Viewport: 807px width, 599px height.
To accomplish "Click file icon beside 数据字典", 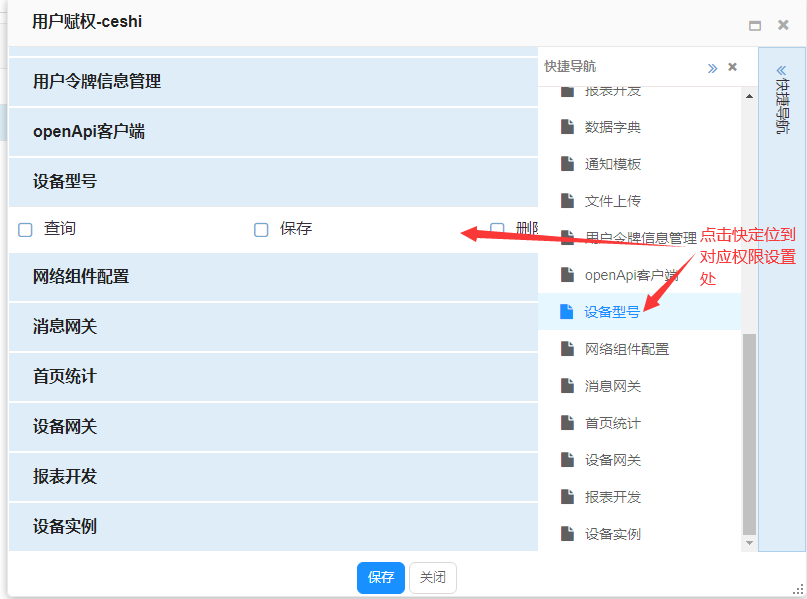I will point(567,127).
